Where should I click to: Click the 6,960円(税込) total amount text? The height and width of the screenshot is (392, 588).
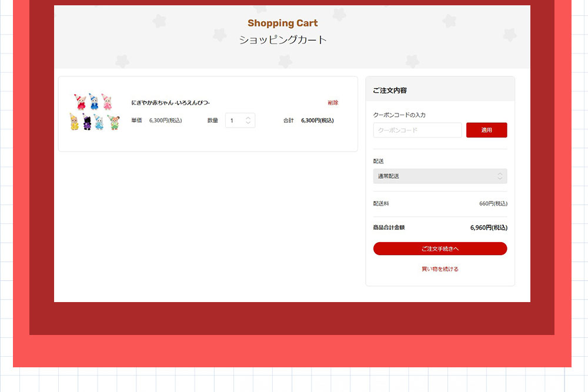[x=489, y=227]
